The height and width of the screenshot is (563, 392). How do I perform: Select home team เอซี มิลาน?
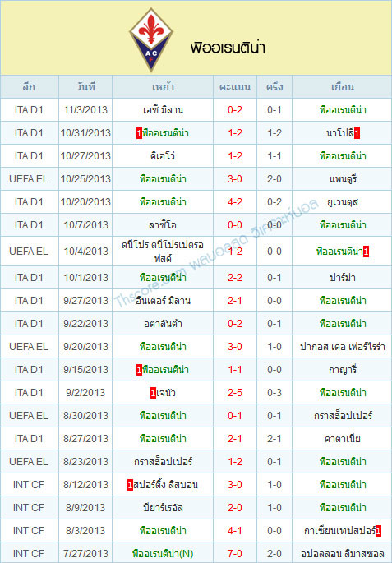(x=163, y=110)
